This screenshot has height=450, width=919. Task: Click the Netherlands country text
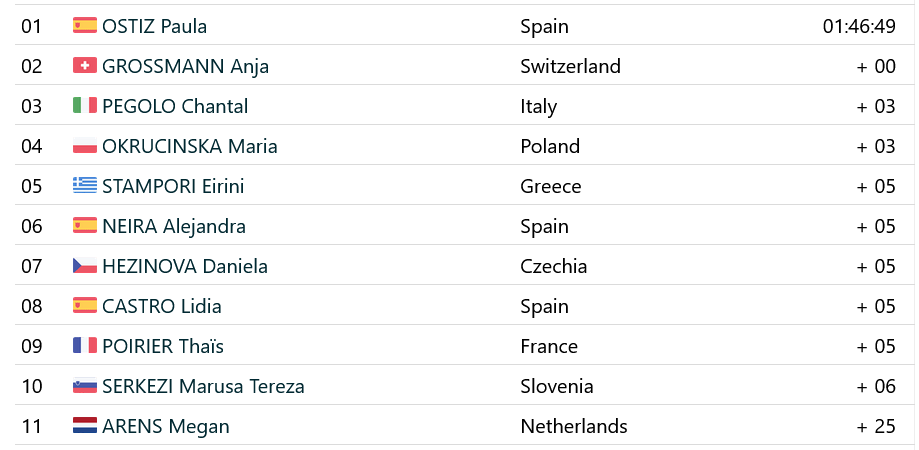pyautogui.click(x=574, y=426)
